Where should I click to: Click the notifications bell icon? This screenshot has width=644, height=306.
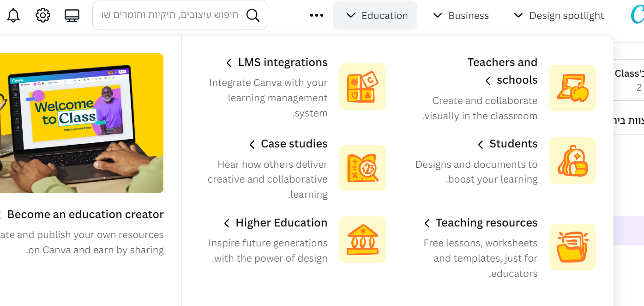[13, 15]
